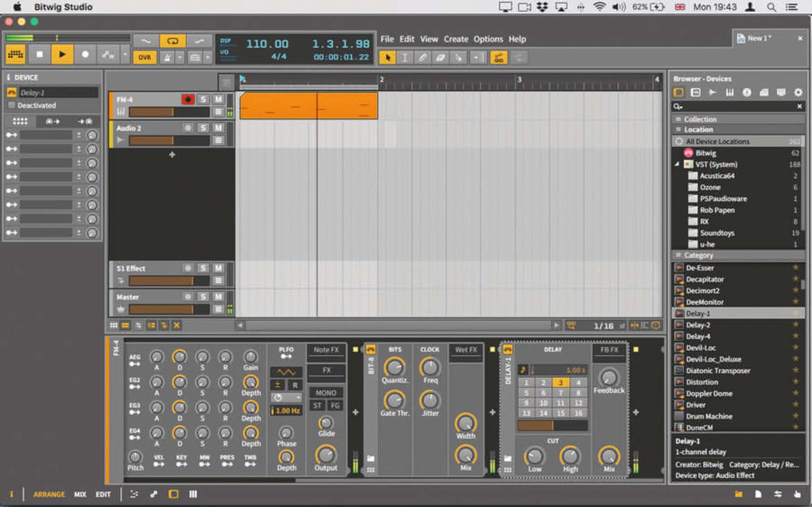Click the preset folder icon on Bit-8 device
This screenshot has width=812, height=507.
[371, 458]
